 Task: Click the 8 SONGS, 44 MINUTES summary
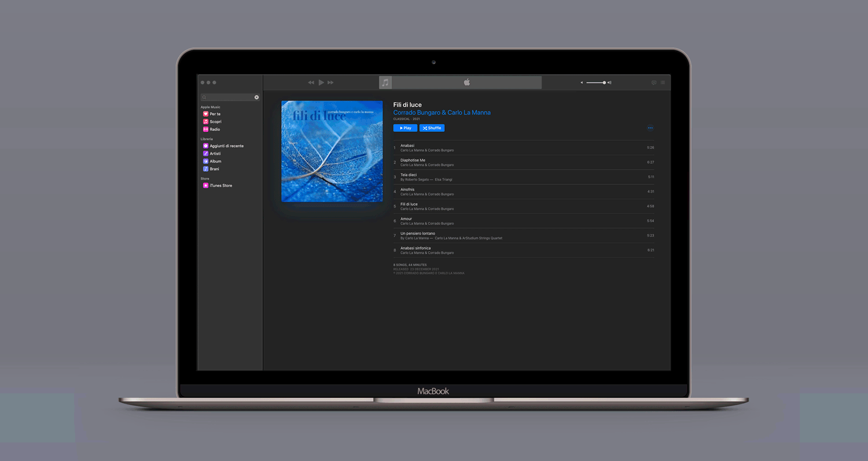[410, 265]
